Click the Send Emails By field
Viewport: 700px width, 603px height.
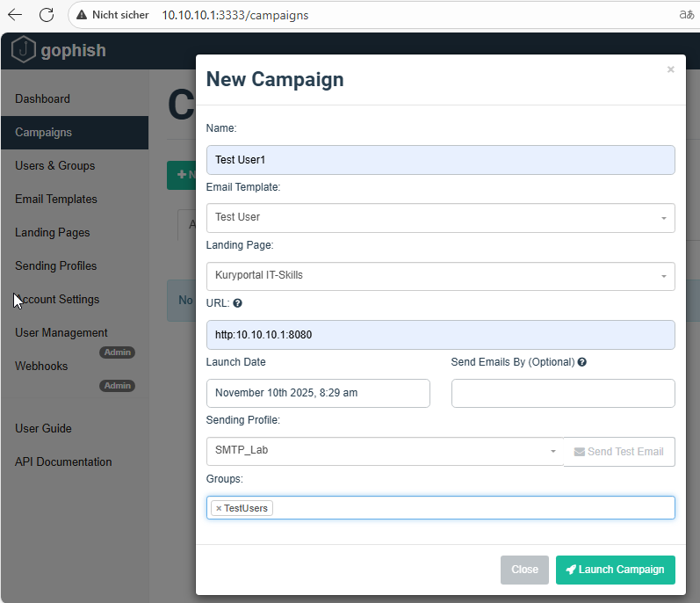(x=563, y=393)
